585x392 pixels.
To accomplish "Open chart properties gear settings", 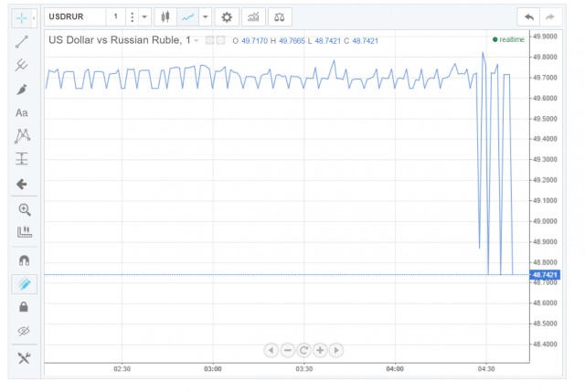I will pyautogui.click(x=227, y=16).
